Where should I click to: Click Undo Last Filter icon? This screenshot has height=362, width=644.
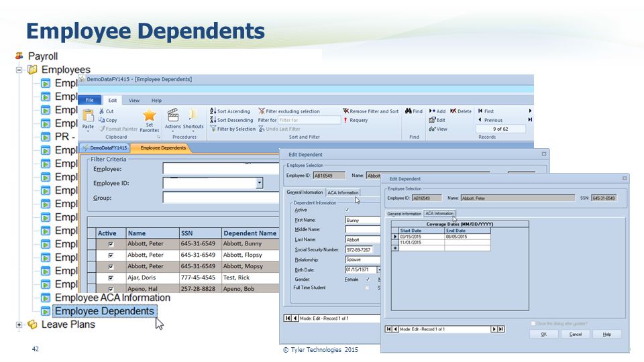click(x=262, y=129)
